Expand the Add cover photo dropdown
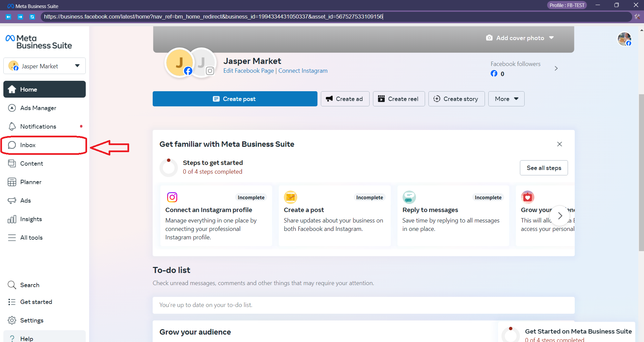This screenshot has height=342, width=644. [x=552, y=38]
